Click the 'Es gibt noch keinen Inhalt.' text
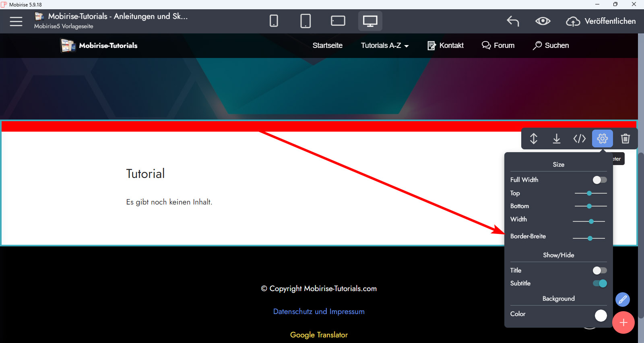644x343 pixels. [x=169, y=202]
